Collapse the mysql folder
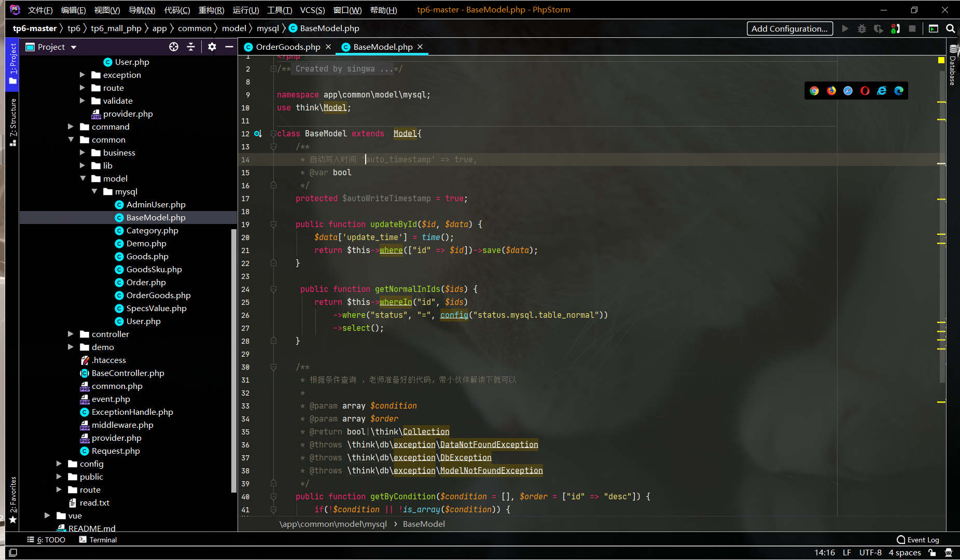 94,191
